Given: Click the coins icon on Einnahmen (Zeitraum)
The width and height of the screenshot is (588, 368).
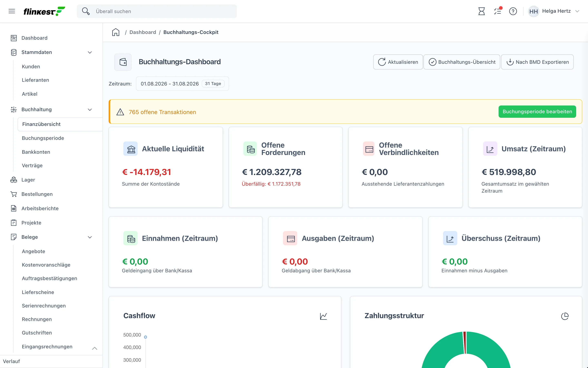Looking at the screenshot, I should [x=131, y=238].
